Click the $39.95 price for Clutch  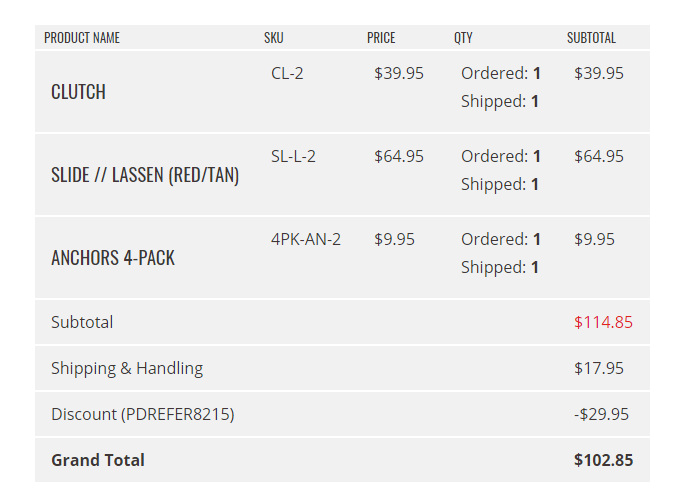coord(399,73)
